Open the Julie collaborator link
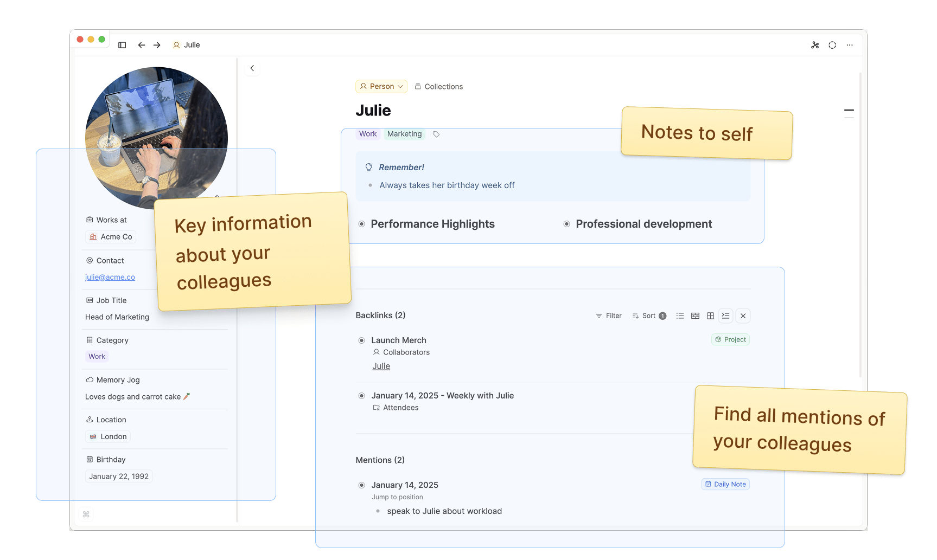Viewport: 937px width, 560px height. tap(381, 366)
